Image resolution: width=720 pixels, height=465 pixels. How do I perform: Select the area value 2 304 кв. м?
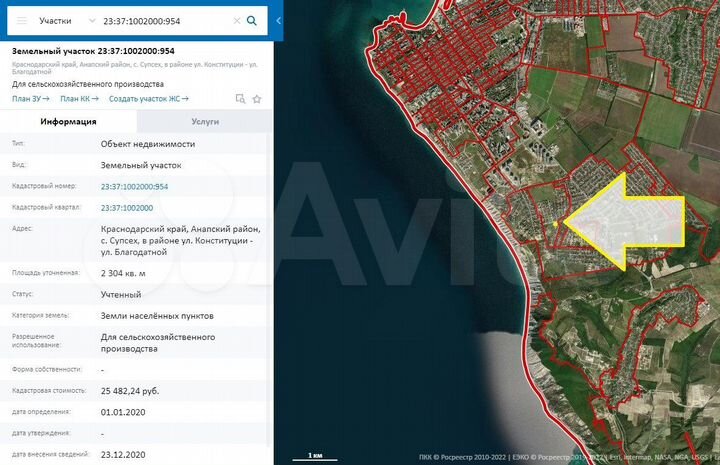pyautogui.click(x=123, y=273)
